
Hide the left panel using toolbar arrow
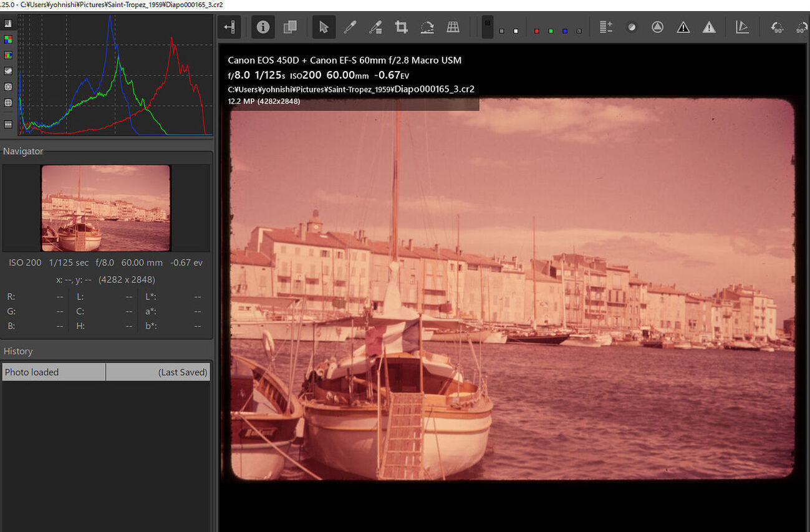229,27
